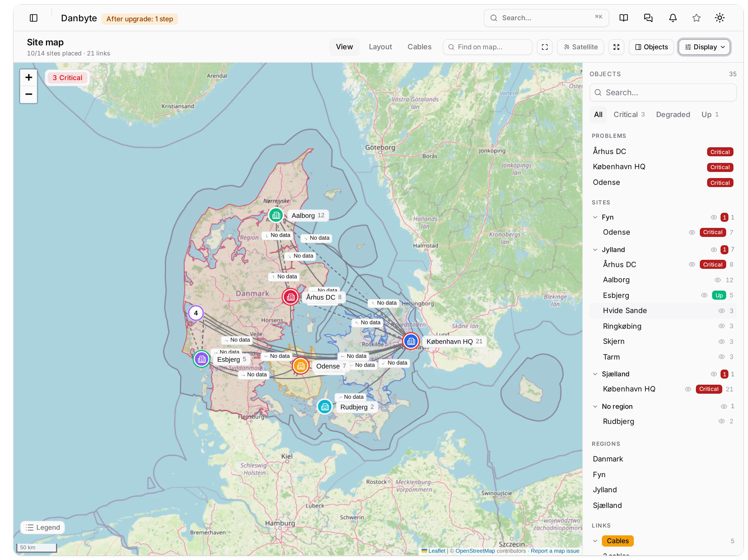Toggle the left sidebar panel icon
The image size is (748, 560).
pos(33,18)
